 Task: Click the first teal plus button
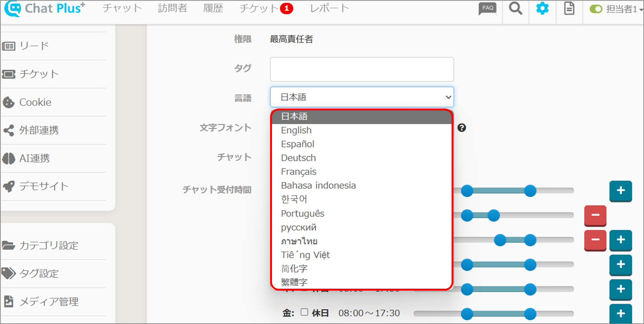(x=620, y=191)
